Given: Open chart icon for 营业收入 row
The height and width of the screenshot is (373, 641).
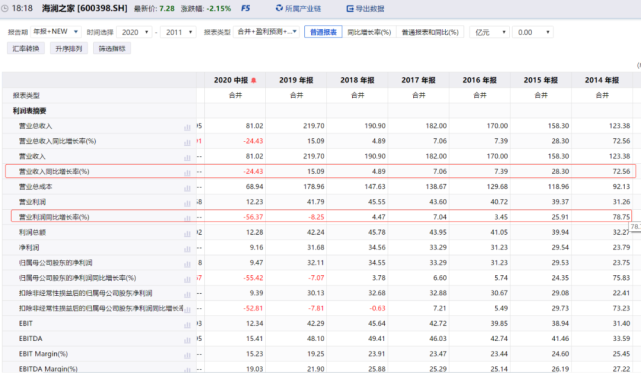Looking at the screenshot, I should [x=187, y=157].
